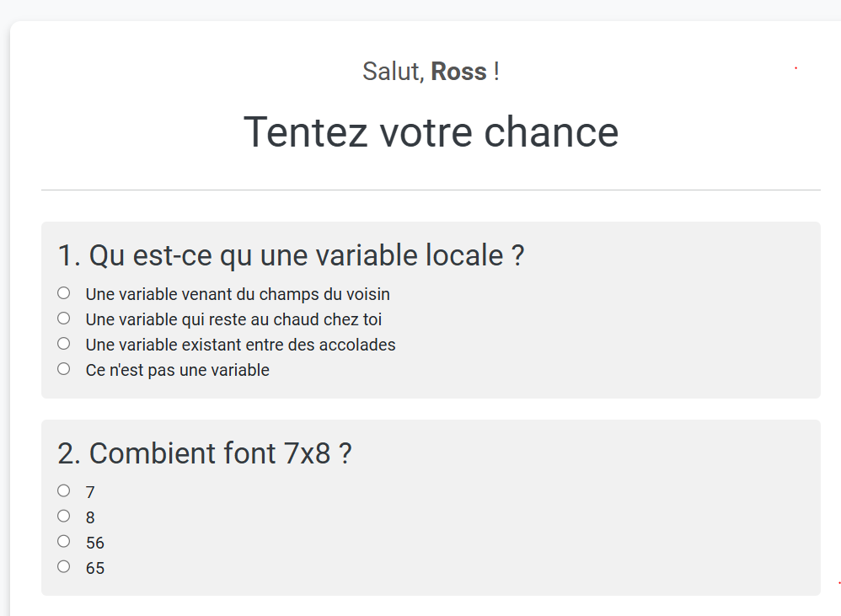Click the question heading 'Qu est-ce qu une variable locale ?'
Screen dimensions: 841x616
pyautogui.click(x=307, y=255)
